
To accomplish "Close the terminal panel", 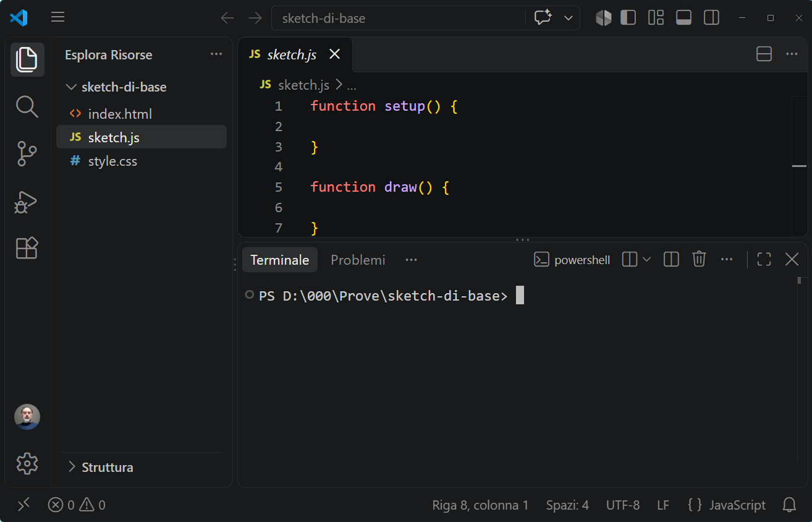I will coord(792,259).
